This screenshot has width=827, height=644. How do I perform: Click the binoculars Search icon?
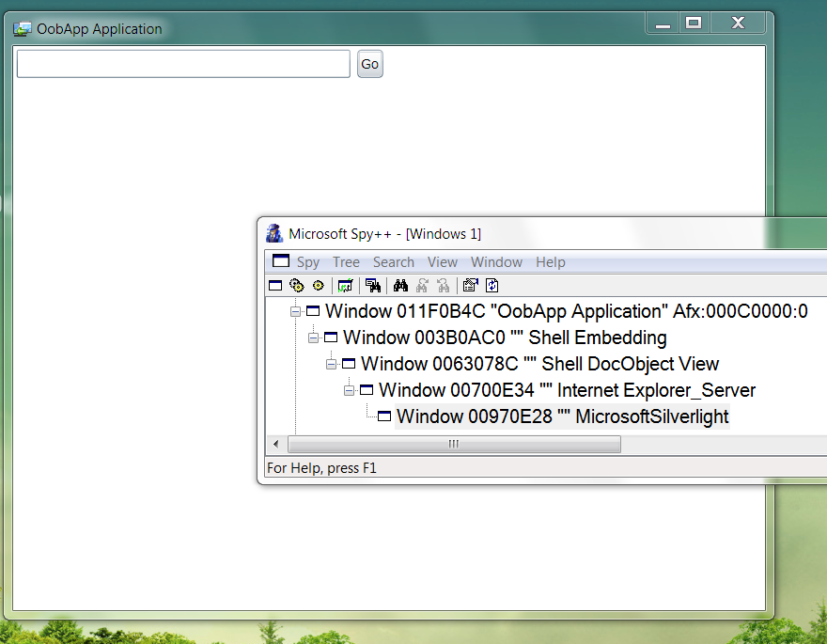[x=400, y=286]
